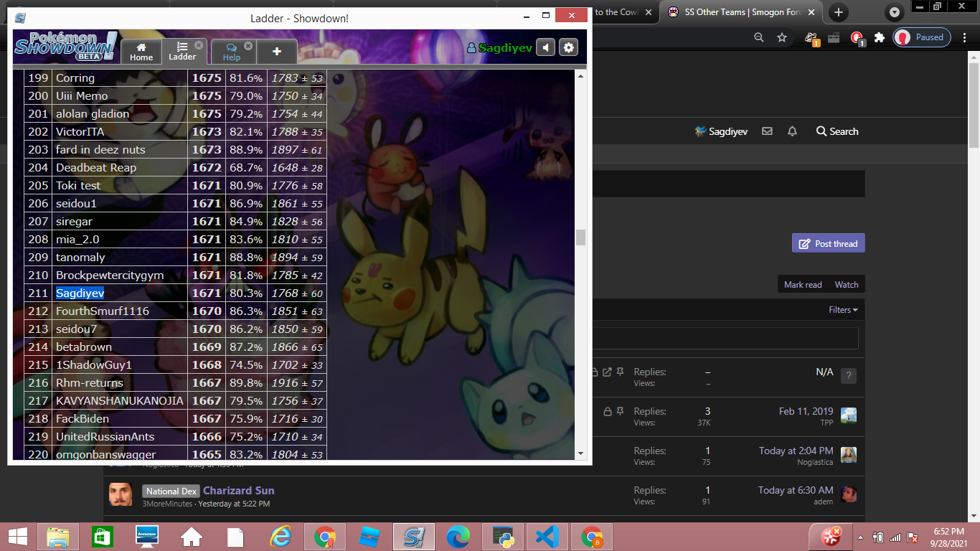Open Sagdiyev account menu on Smogon
Image resolution: width=980 pixels, height=551 pixels.
721,131
